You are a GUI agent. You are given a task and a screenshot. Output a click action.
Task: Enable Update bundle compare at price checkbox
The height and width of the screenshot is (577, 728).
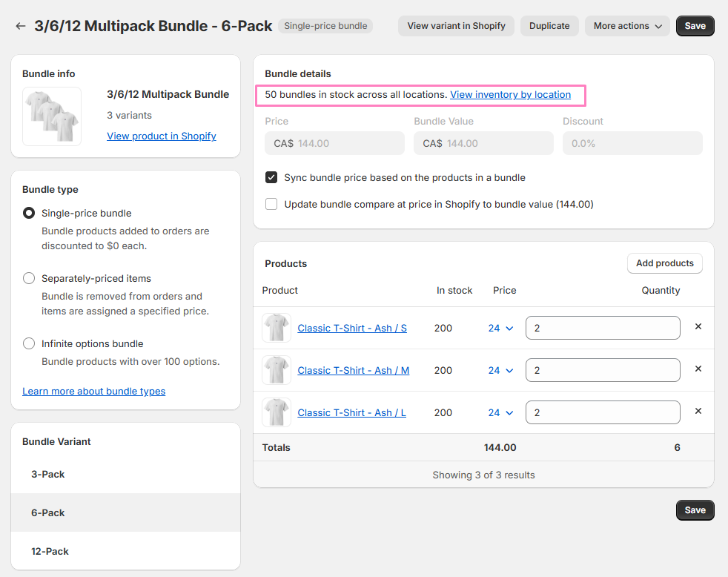coord(271,204)
